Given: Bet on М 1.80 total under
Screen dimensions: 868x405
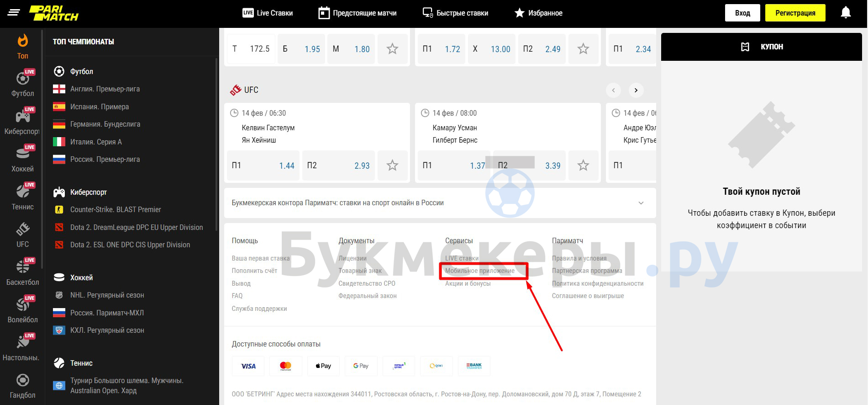Looking at the screenshot, I should pyautogui.click(x=351, y=49).
